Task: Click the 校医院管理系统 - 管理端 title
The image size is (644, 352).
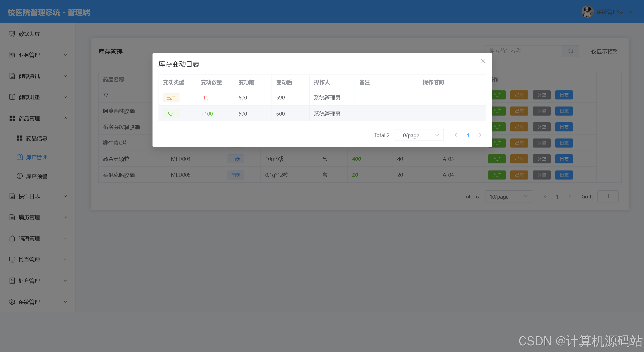Action: (49, 12)
